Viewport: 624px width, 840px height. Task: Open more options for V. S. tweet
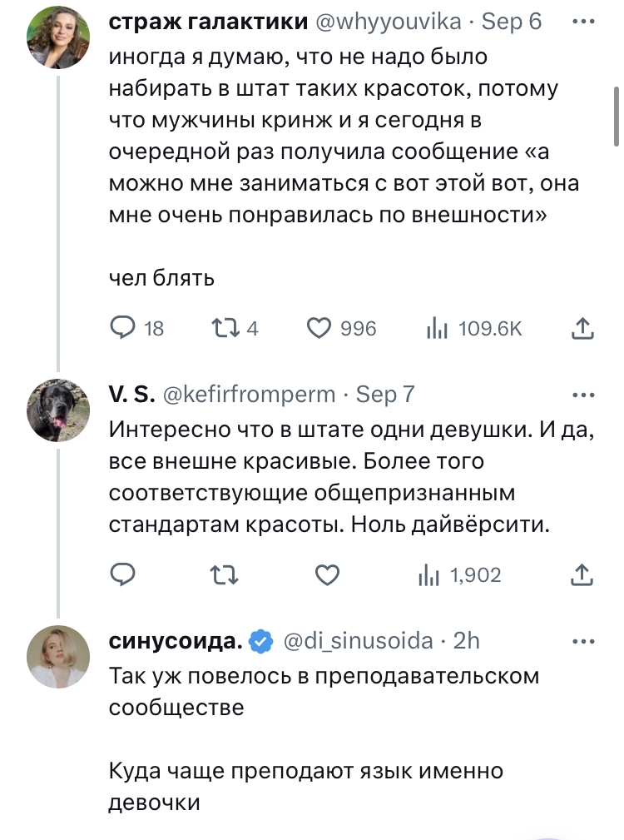(x=583, y=394)
